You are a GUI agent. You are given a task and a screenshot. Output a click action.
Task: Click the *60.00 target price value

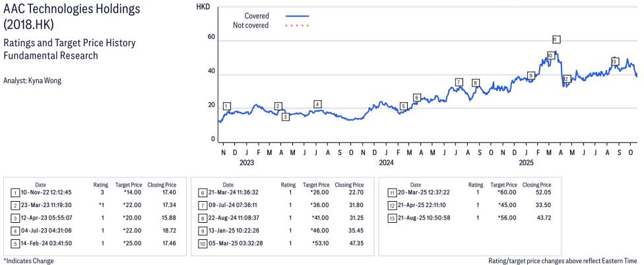[x=508, y=193]
